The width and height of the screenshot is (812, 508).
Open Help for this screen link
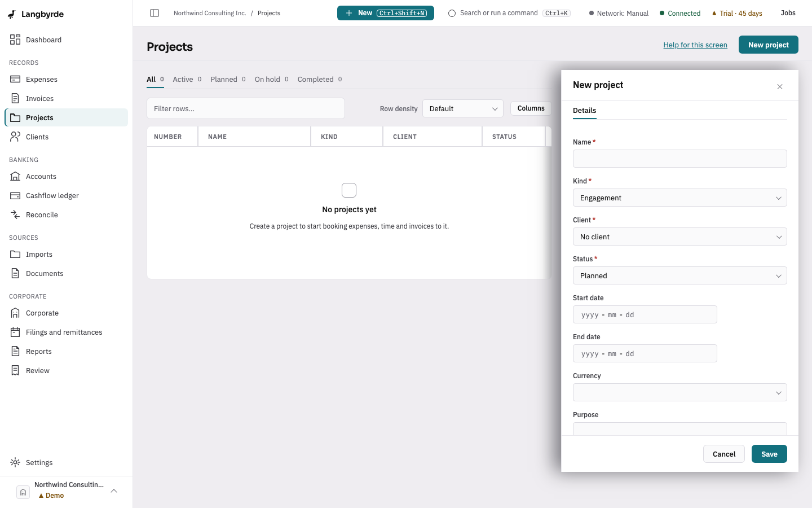pyautogui.click(x=695, y=45)
